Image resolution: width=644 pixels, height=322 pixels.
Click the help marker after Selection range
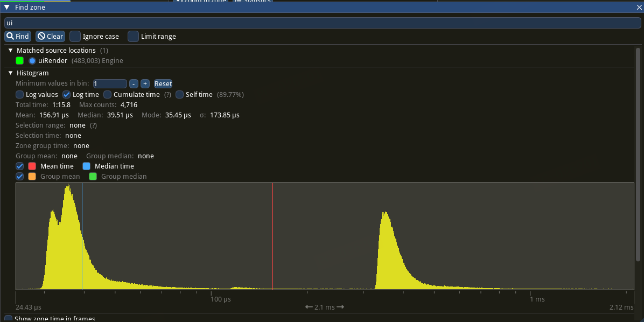coord(93,125)
